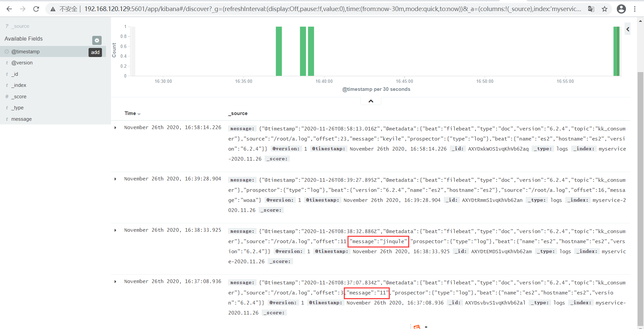Expand the document row for 16:37:08.936

point(115,282)
